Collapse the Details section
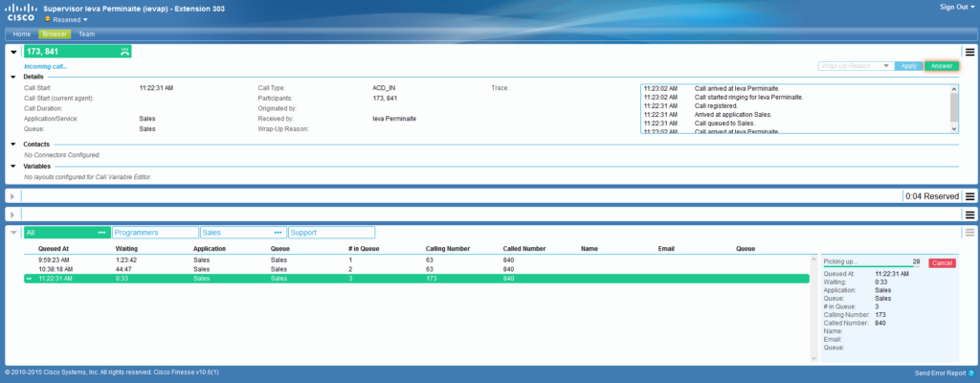Viewport: 980px width, 383px height. point(13,76)
